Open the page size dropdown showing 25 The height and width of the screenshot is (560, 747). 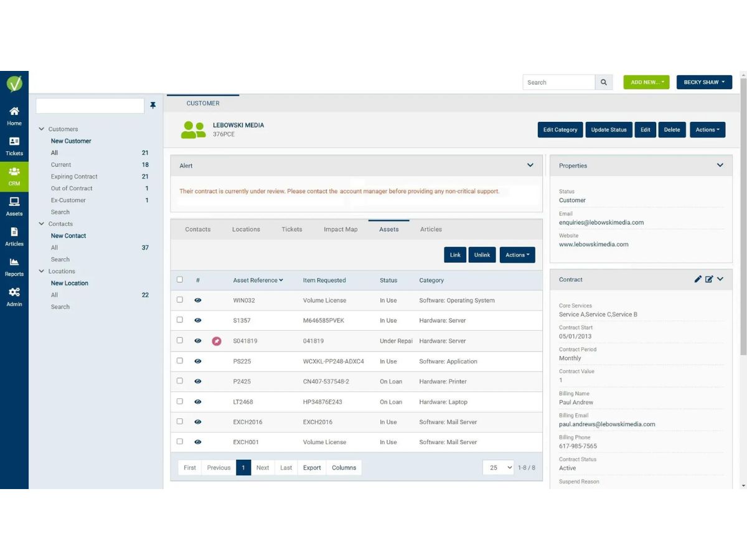pos(499,468)
